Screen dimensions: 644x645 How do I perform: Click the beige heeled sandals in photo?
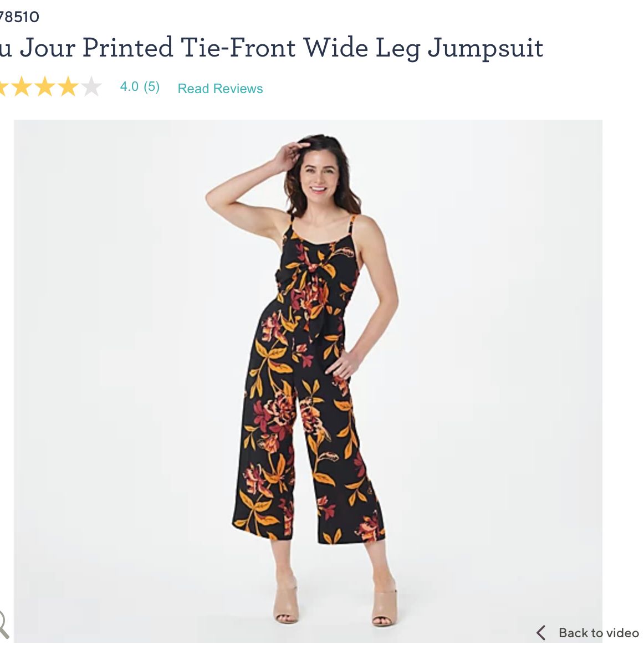335,600
